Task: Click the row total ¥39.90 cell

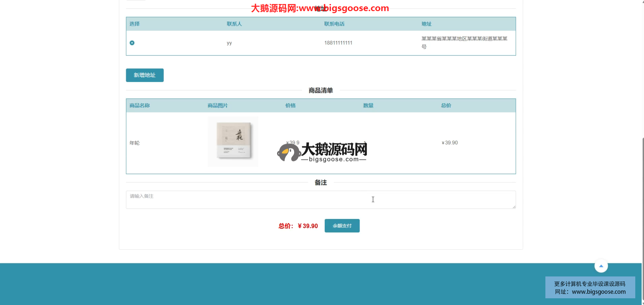Action: tap(449, 143)
